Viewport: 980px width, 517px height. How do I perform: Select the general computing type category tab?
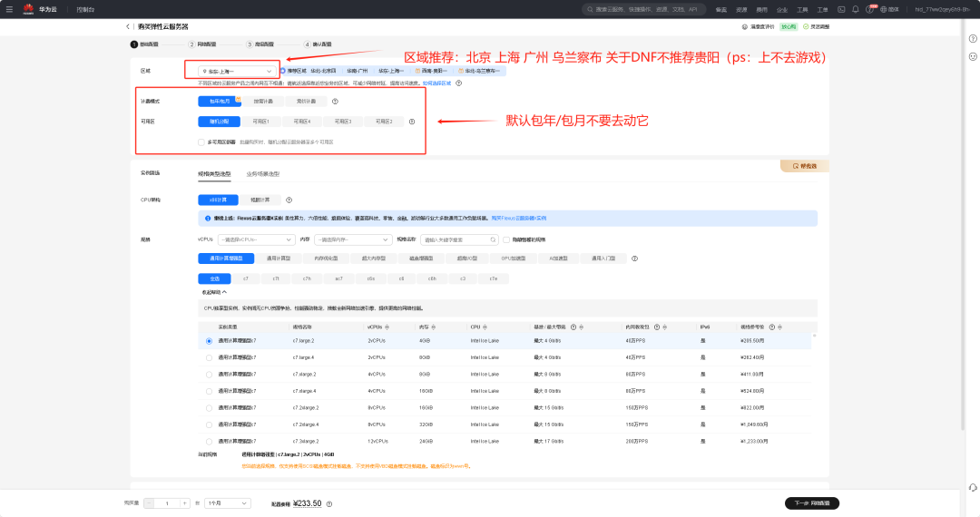[x=279, y=258]
